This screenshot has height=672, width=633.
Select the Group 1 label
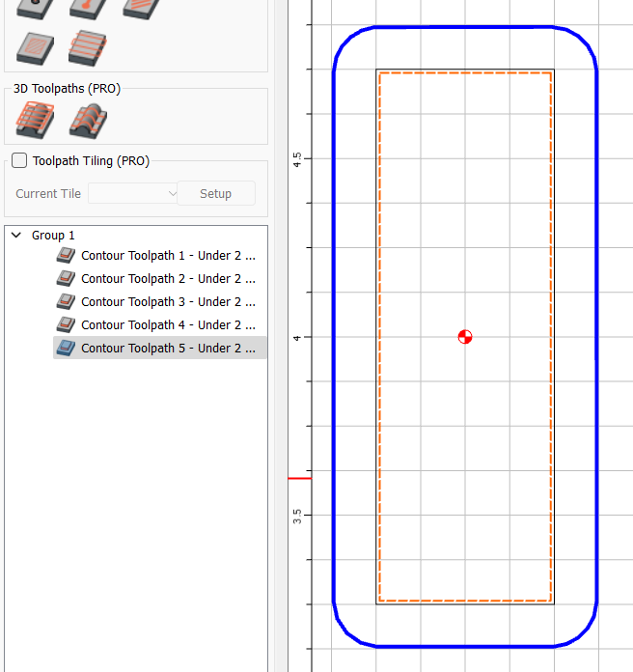[x=53, y=236]
